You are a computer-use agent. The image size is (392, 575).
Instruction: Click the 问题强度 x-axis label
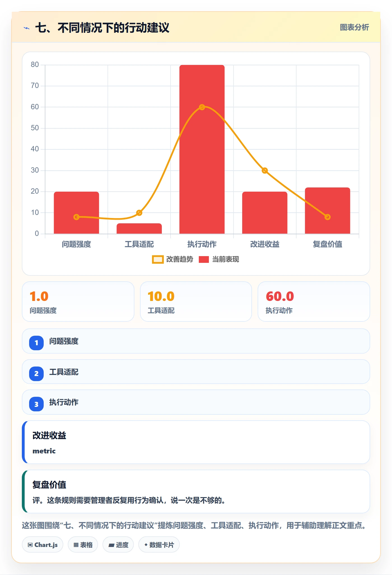tap(76, 244)
